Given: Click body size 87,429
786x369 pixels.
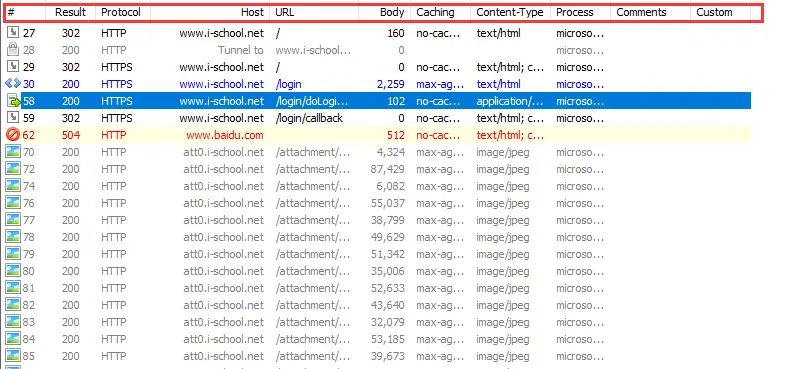Looking at the screenshot, I should [387, 169].
